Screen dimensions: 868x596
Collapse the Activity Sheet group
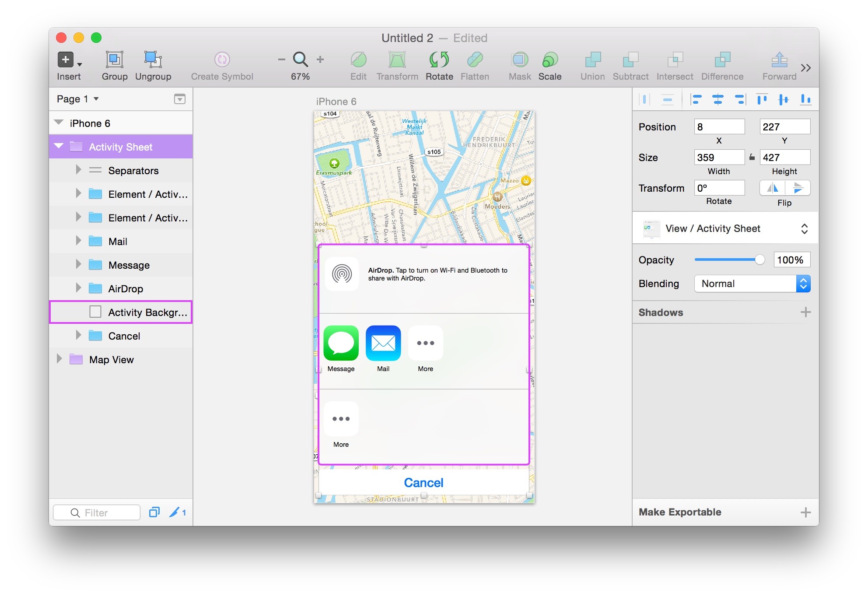pos(59,146)
